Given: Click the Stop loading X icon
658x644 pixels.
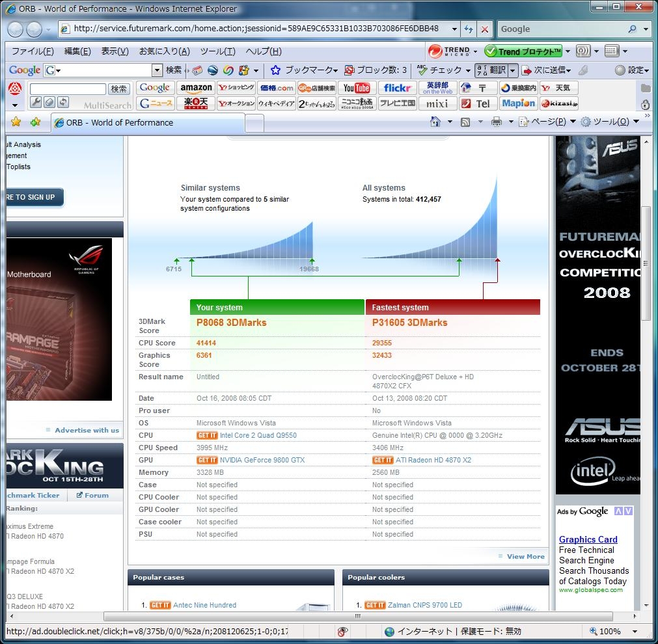Looking at the screenshot, I should coord(484,29).
